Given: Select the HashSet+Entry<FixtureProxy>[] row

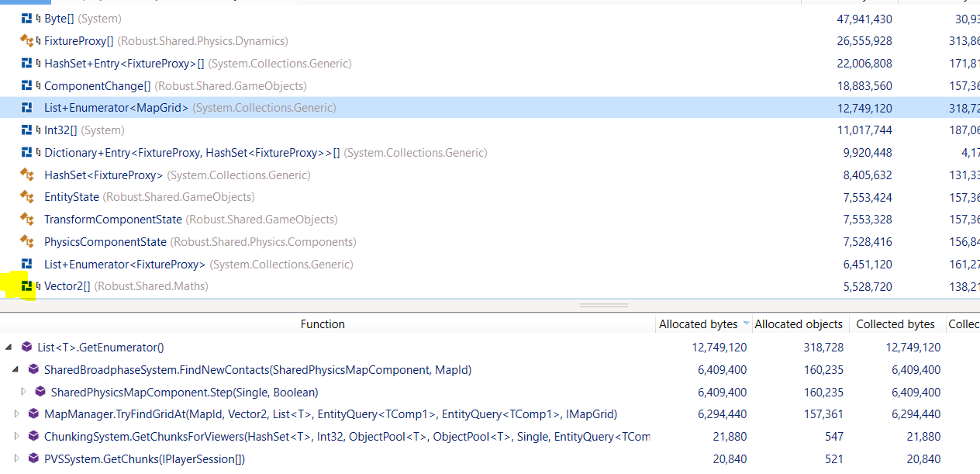Looking at the screenshot, I should pyautogui.click(x=490, y=63).
